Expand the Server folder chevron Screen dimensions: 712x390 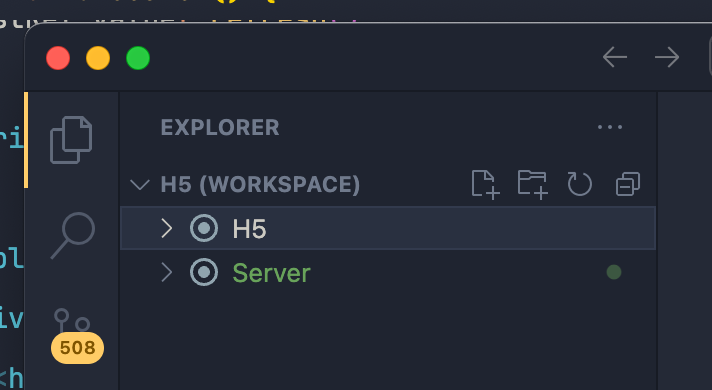coord(167,272)
